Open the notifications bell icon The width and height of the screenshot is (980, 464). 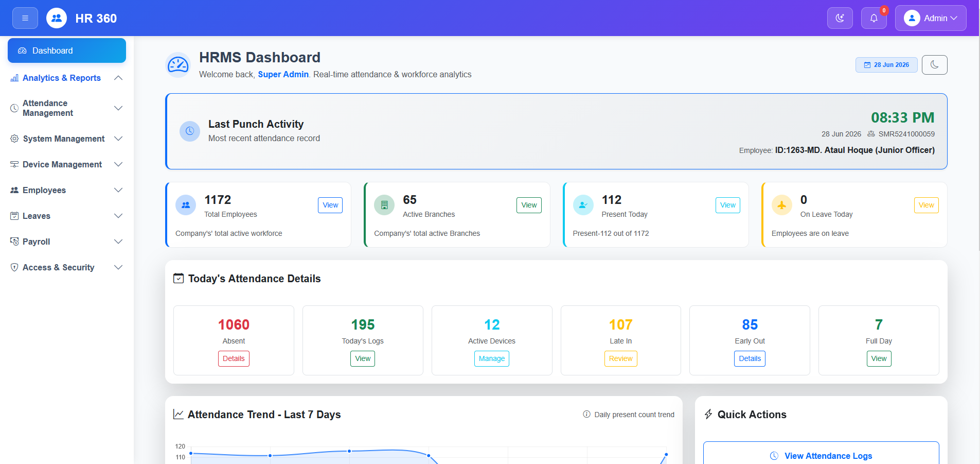[x=874, y=18]
